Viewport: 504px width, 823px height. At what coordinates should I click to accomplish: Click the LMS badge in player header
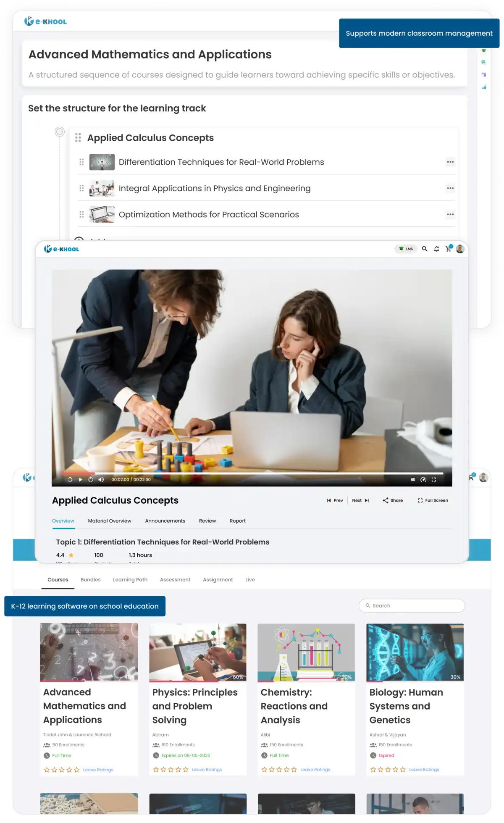[406, 249]
